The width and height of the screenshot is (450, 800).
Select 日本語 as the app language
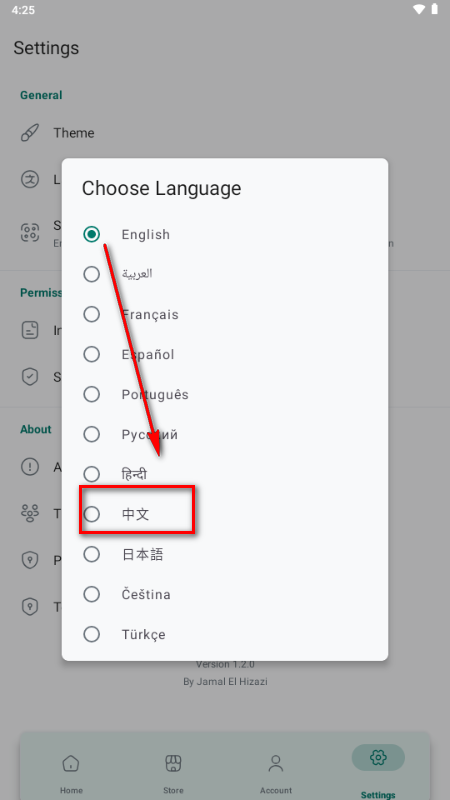(x=91, y=555)
